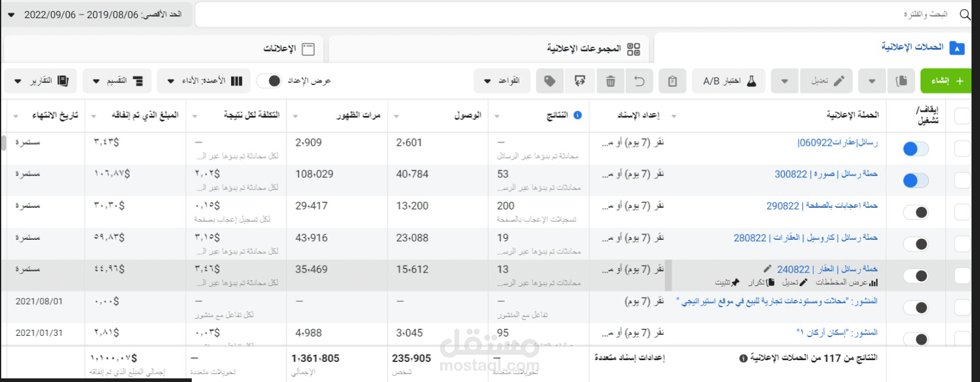Screen dimensions: 980x382
Task: Open campaign link حملة رسائل | العقار | 240822
Action: point(827,270)
